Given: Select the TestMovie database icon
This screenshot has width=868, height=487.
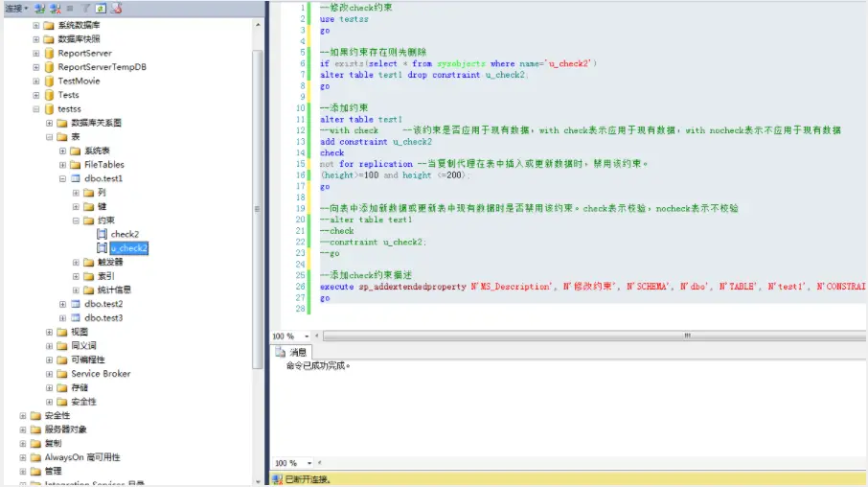Looking at the screenshot, I should [x=49, y=81].
